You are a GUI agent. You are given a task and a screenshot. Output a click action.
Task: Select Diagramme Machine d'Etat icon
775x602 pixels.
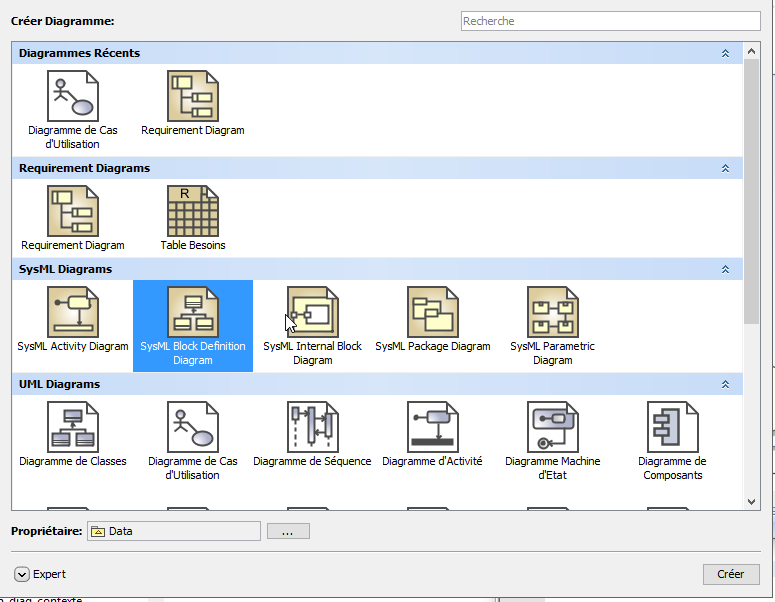(553, 427)
